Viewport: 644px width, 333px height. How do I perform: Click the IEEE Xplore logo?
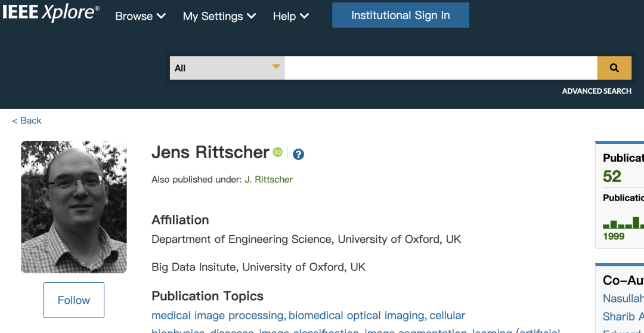pos(50,13)
